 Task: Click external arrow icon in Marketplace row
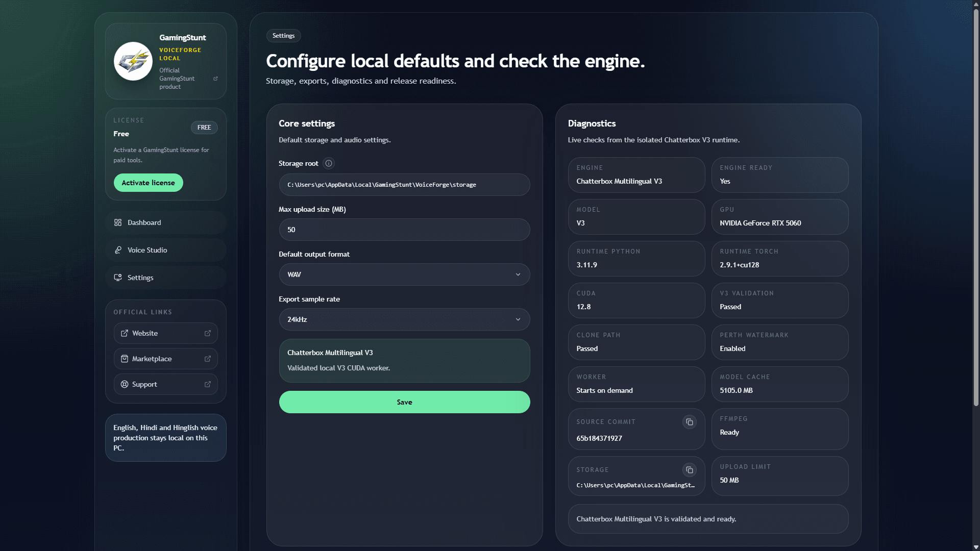tap(208, 359)
